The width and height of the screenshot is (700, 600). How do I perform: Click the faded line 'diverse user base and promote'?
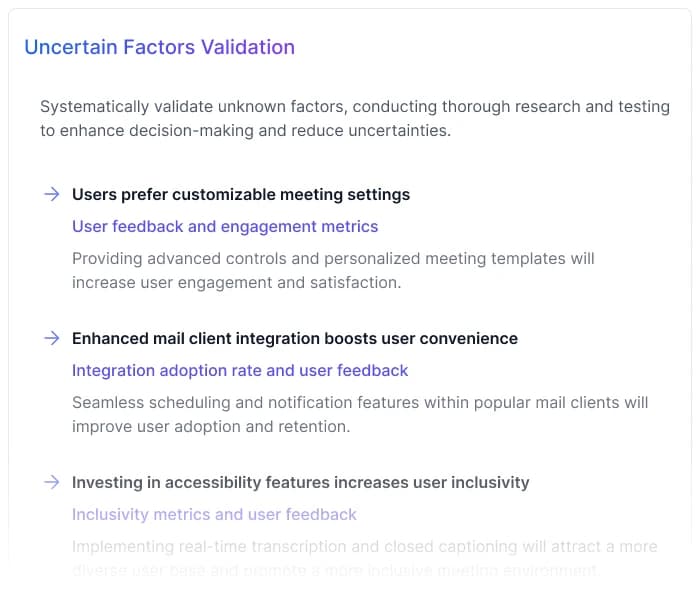coord(335,570)
